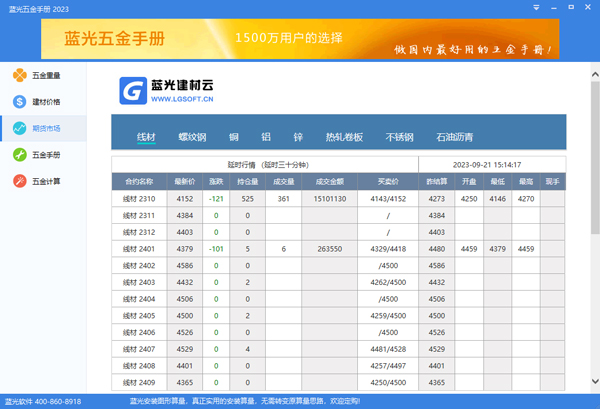Click the 期货市场 chart icon
The width and height of the screenshot is (600, 409).
(20, 128)
